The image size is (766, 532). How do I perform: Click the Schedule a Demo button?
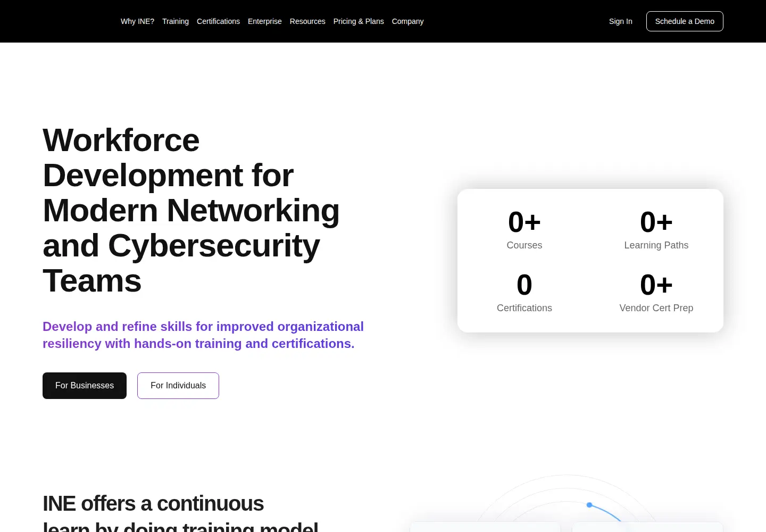(x=685, y=21)
